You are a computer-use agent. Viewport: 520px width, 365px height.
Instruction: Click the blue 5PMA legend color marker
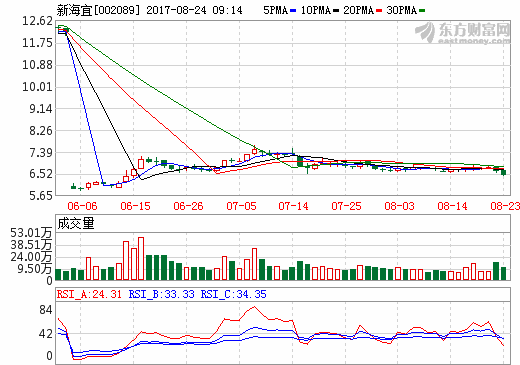point(293,11)
